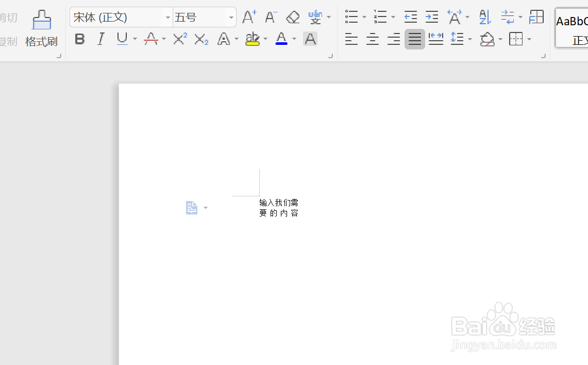Open borders dropdown arrow
The height and width of the screenshot is (365, 588).
point(529,39)
